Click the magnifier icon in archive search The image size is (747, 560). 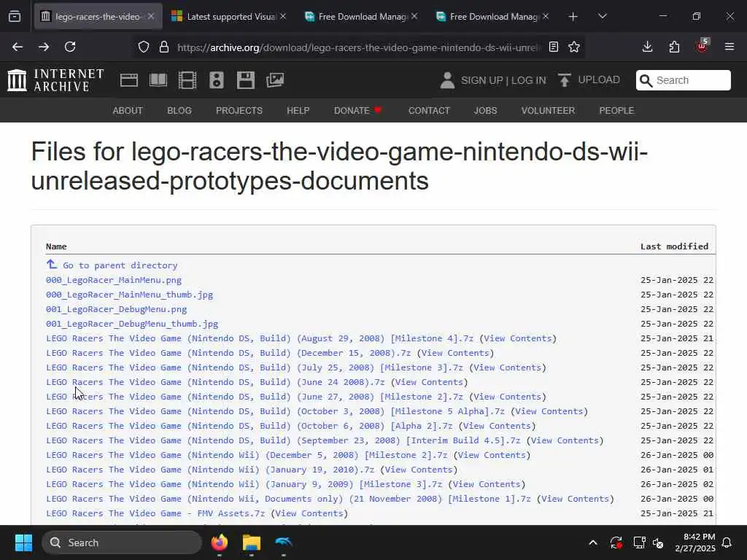pos(646,80)
